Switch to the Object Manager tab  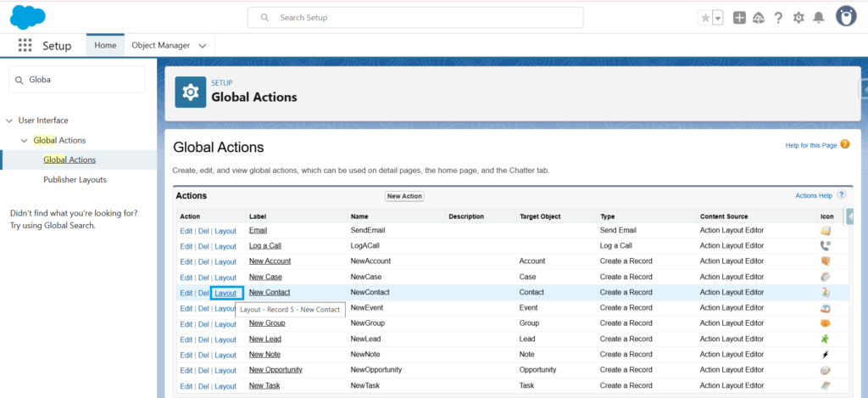click(160, 45)
